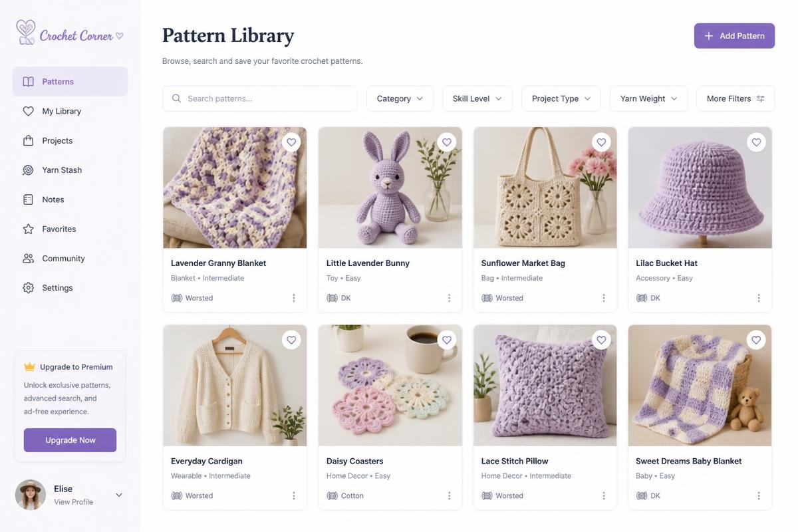Screen dimensions: 798x532
Task: Click the Add Pattern button
Action: (734, 36)
